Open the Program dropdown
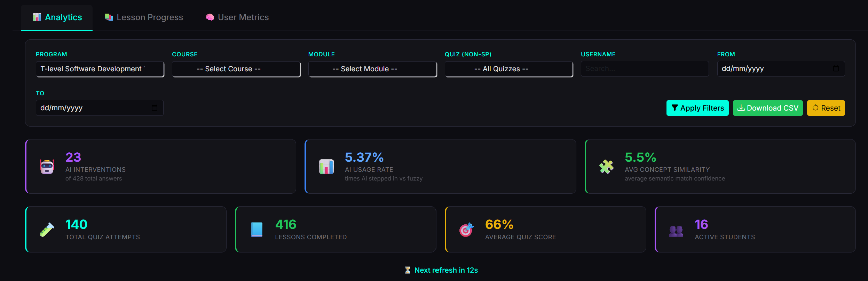Image resolution: width=868 pixels, height=281 pixels. click(100, 69)
